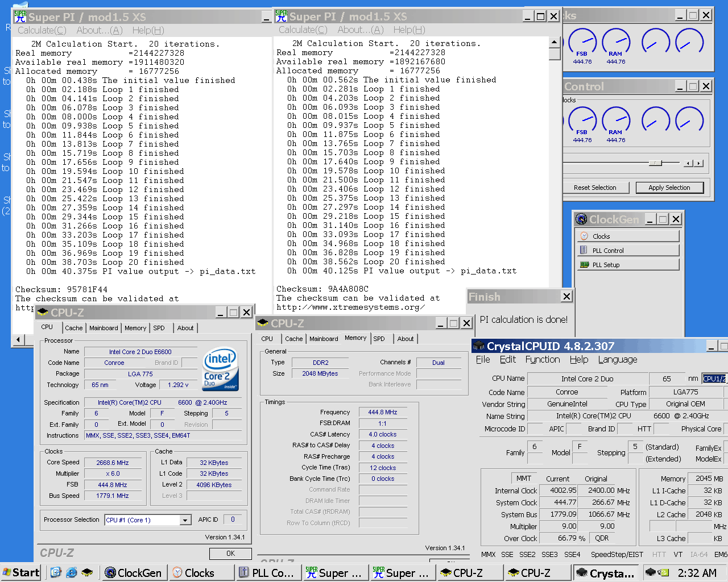
Task: Open About menu in the Super PI window with checksum 9A4A808C
Action: [x=360, y=30]
